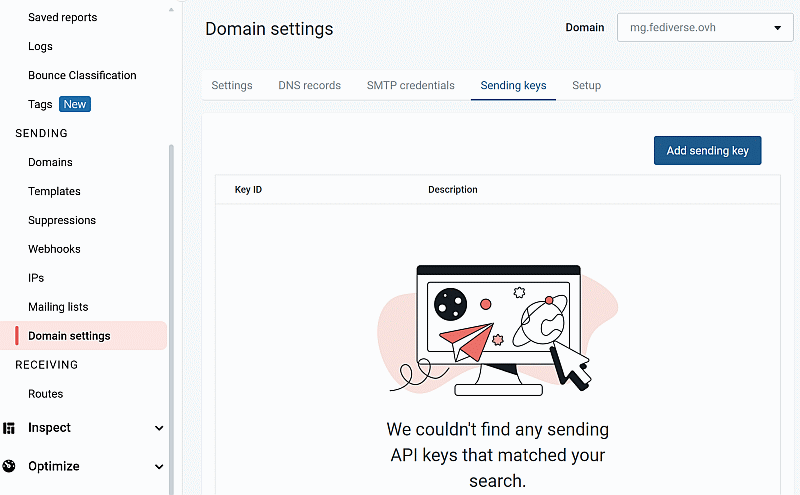Screen dimensions: 800x495
Task: Expand the Optimize menu chevron
Action: (159, 466)
